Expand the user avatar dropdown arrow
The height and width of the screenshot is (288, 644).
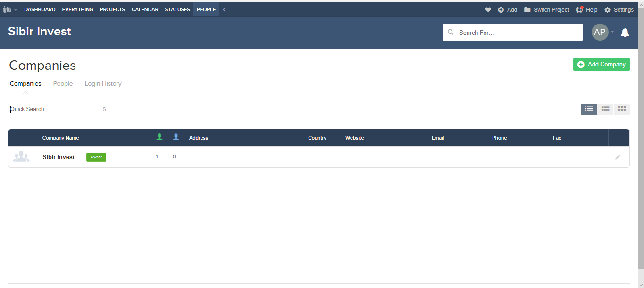(612, 32)
